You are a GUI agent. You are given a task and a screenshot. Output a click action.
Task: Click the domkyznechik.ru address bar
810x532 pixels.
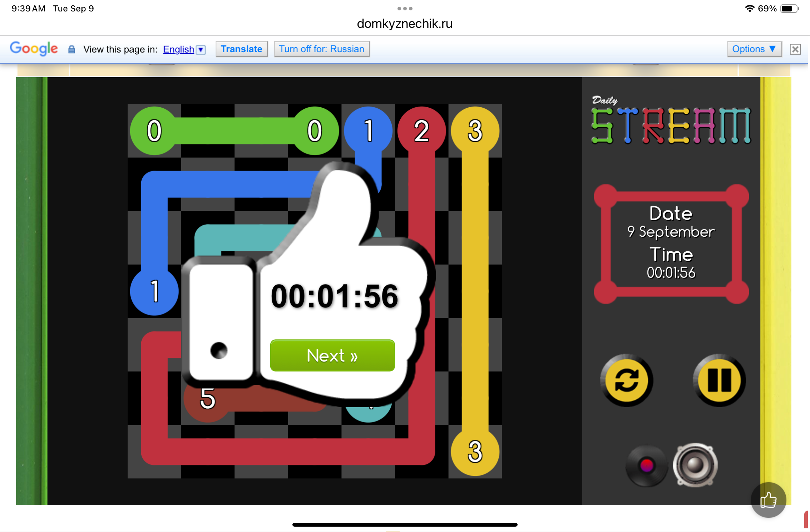click(x=405, y=24)
